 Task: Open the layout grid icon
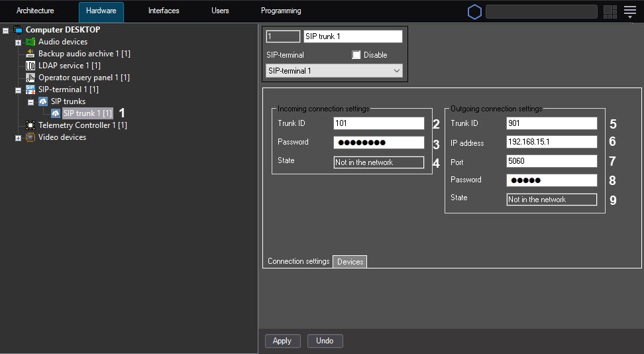click(610, 12)
